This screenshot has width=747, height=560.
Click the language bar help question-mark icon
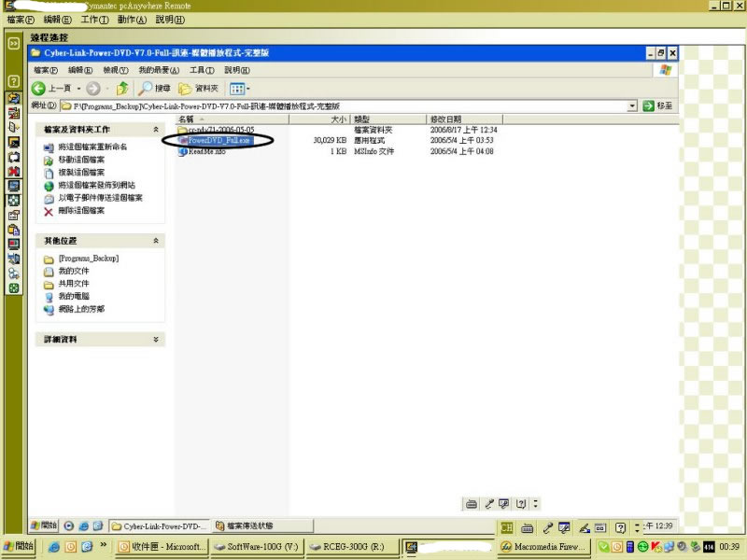tap(620, 527)
